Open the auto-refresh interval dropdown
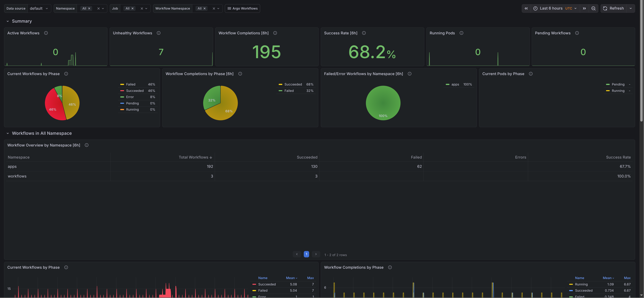 (x=631, y=8)
